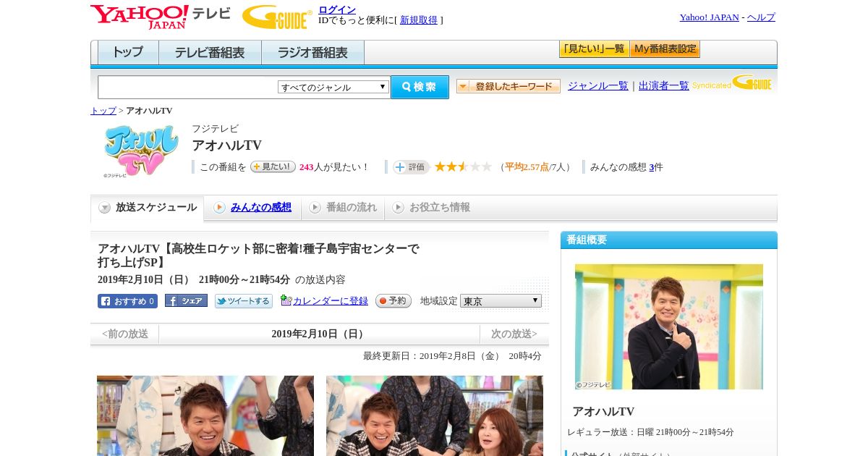Open the 地域設定 東京 dropdown
The height and width of the screenshot is (456, 868).
[x=501, y=301]
